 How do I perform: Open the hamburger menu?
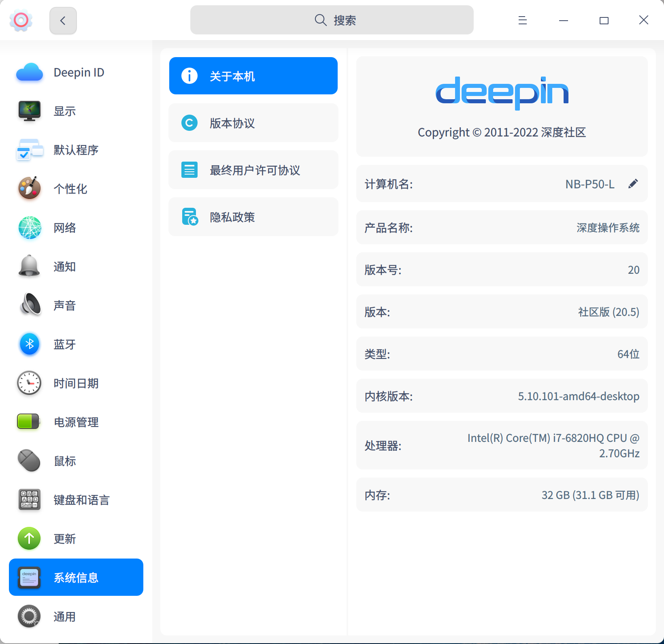click(522, 20)
